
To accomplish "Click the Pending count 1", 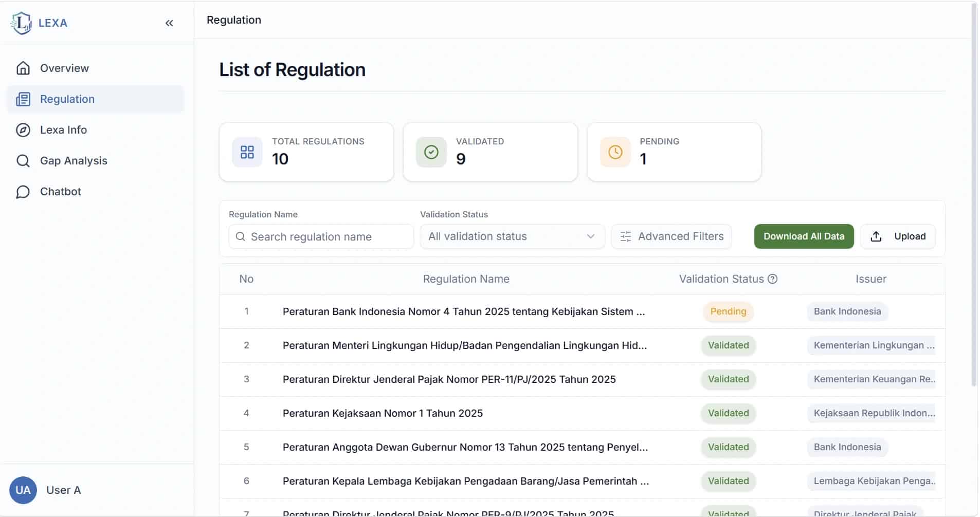I will point(643,159).
